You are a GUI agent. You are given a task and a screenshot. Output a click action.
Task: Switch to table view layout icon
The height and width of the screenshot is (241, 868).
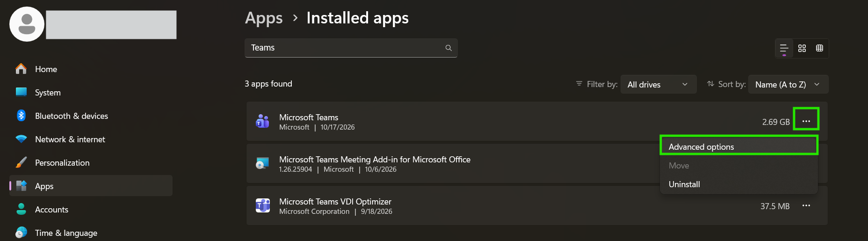click(819, 48)
